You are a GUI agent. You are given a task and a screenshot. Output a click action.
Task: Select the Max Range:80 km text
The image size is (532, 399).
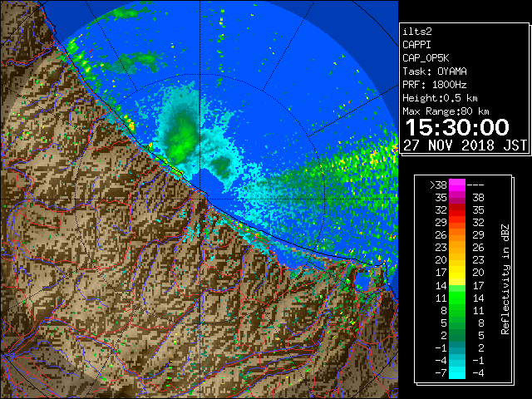[446, 111]
